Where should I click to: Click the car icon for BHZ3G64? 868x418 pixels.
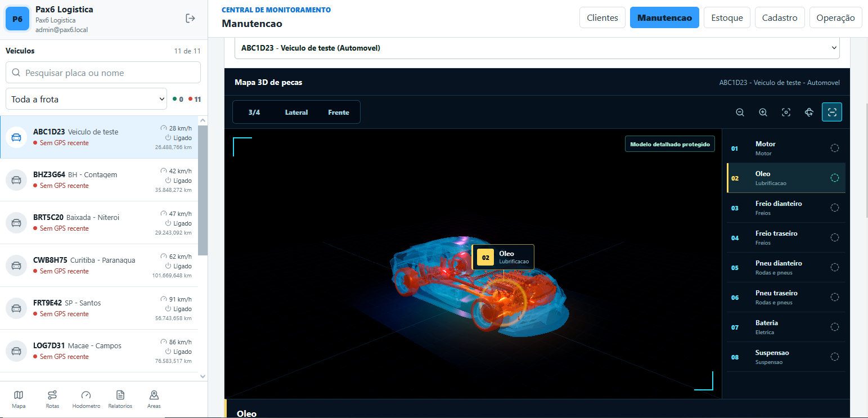pyautogui.click(x=17, y=180)
